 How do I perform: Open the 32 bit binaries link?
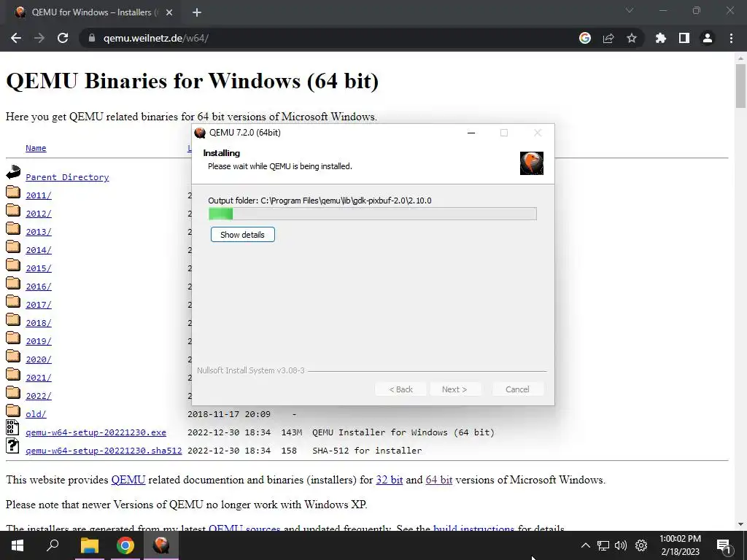coord(390,480)
